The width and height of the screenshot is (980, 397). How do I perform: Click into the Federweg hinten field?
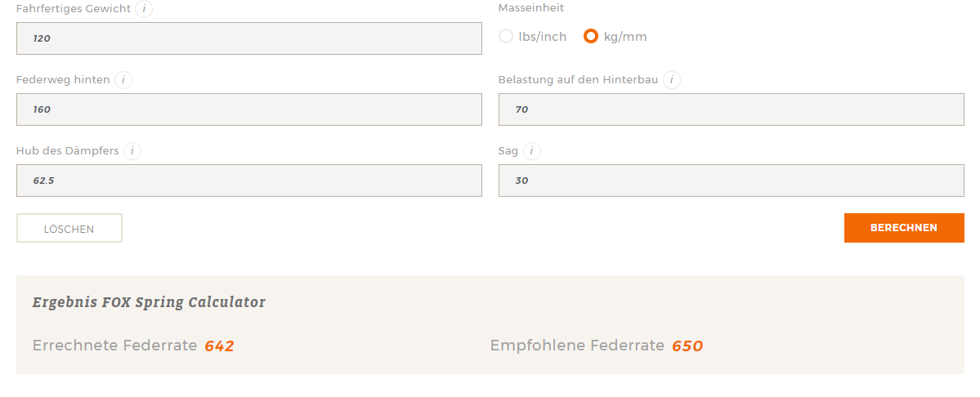tap(249, 109)
